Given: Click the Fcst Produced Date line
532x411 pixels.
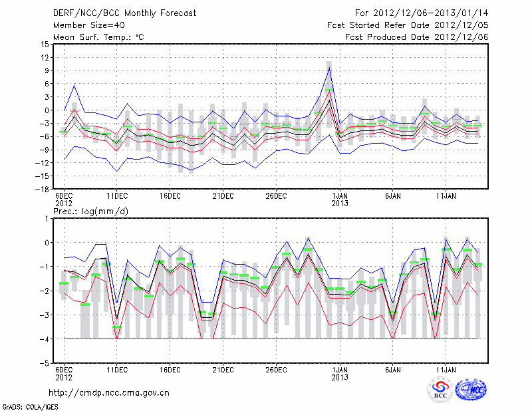Looking at the screenshot, I should tap(416, 37).
